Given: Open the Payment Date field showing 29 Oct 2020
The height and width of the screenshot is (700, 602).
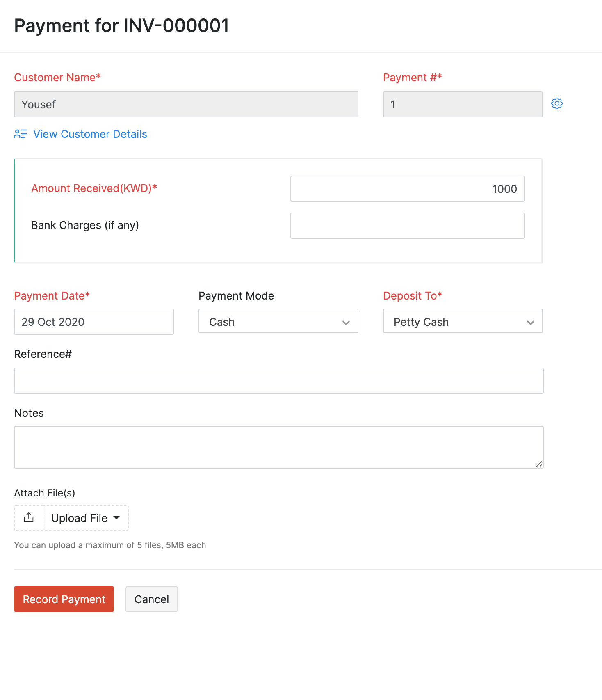Looking at the screenshot, I should click(x=93, y=322).
